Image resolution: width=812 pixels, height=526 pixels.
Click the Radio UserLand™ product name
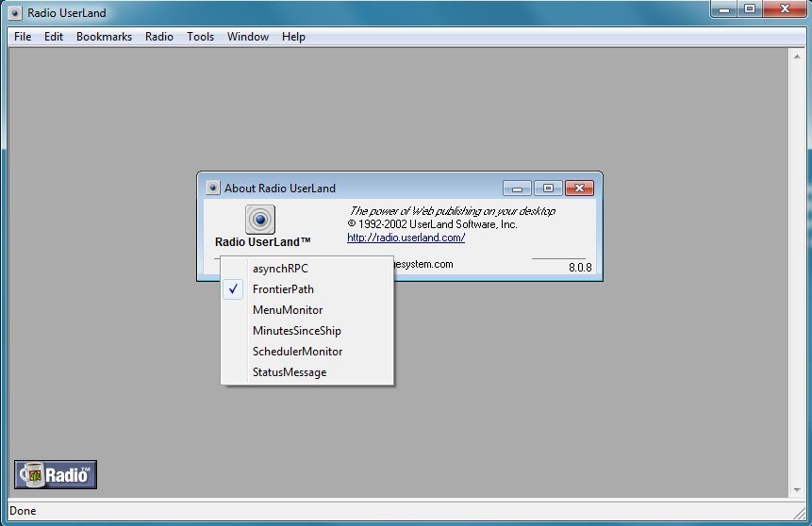coord(262,241)
